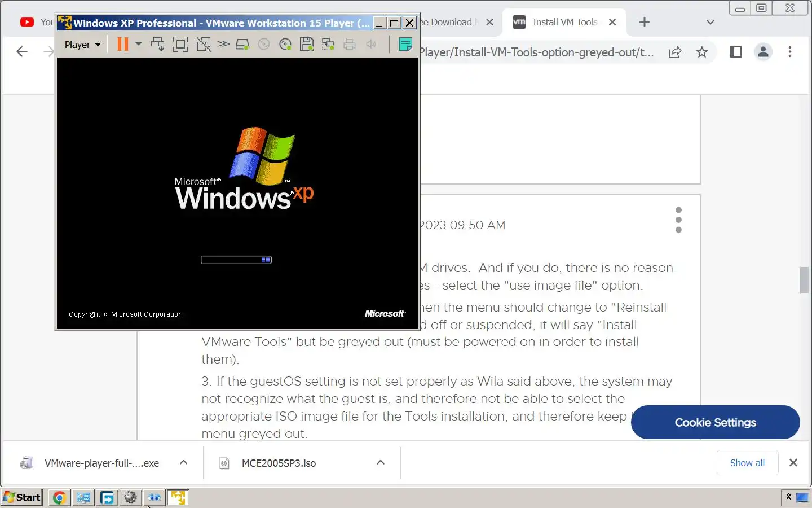Switch to the YouTube browser tab

tap(37, 22)
